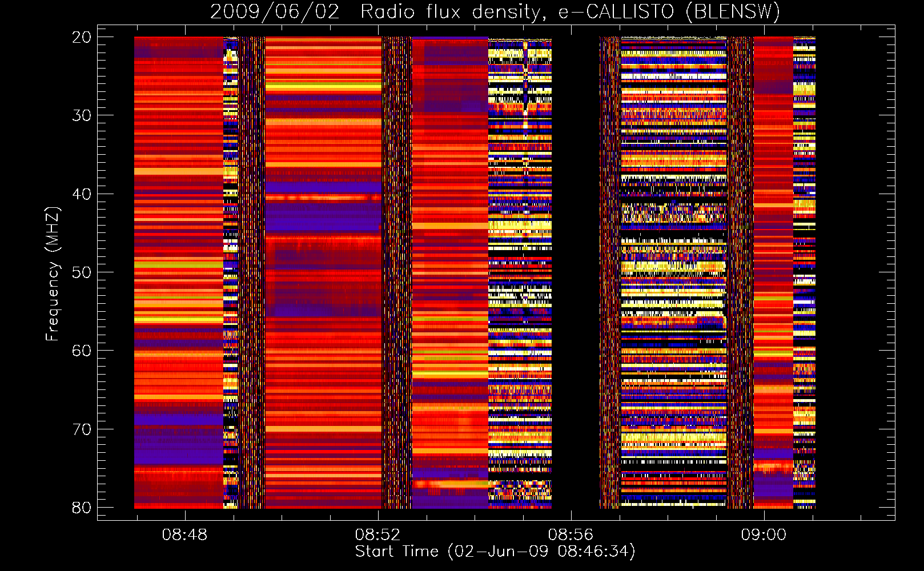Click the 30 frequency tick label

coord(82,115)
